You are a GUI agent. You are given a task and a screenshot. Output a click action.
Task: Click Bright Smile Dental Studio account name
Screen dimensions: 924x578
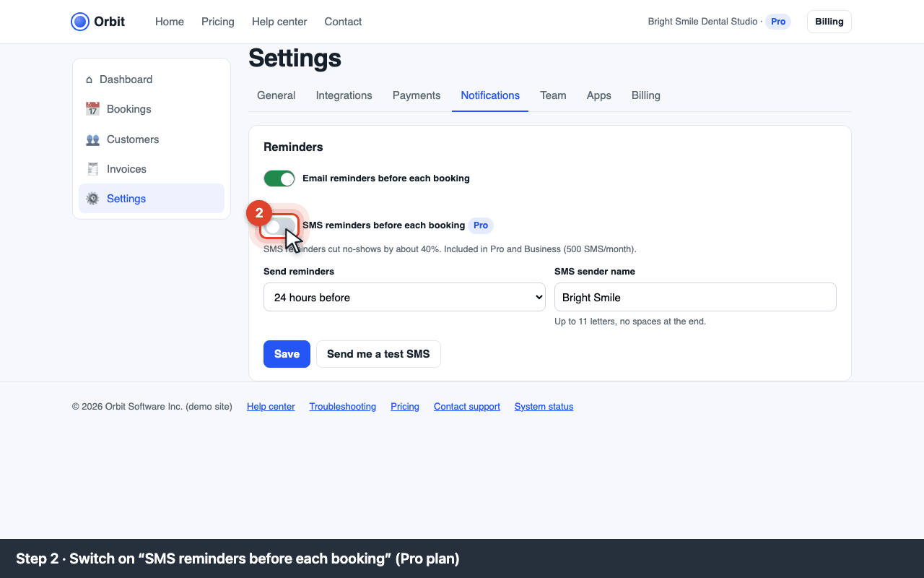(x=702, y=22)
